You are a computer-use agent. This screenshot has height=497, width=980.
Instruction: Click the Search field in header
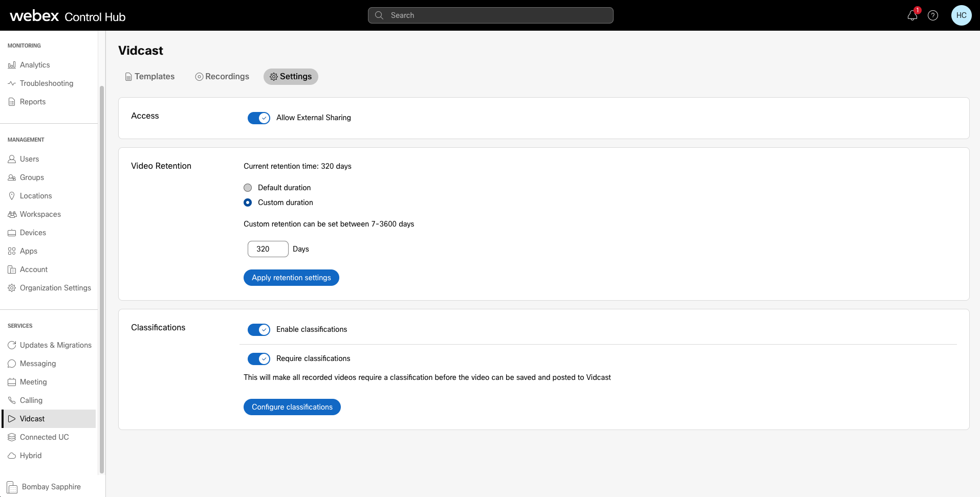click(490, 15)
